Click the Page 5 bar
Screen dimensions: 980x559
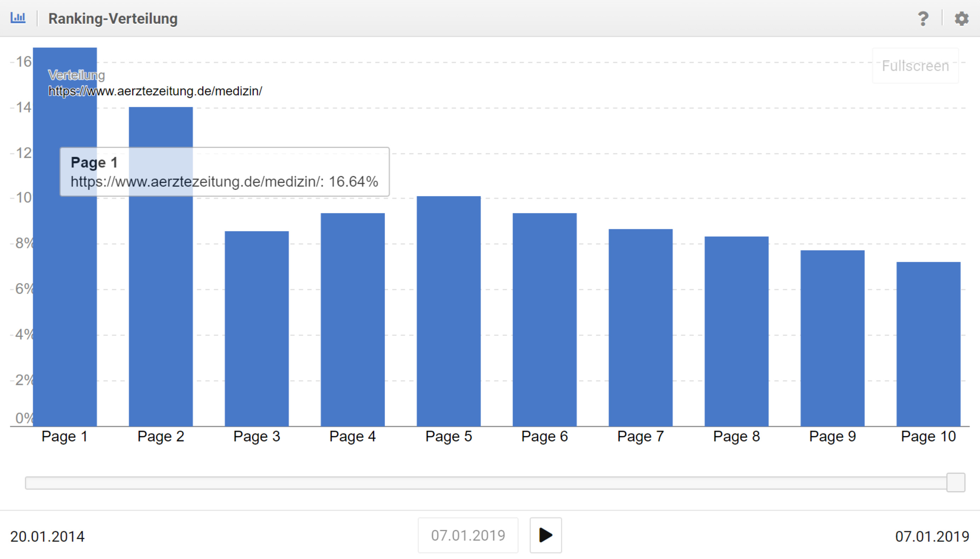[x=448, y=311]
